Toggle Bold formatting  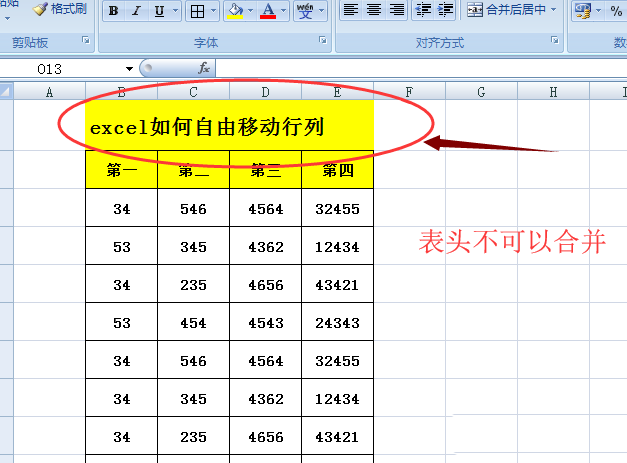point(114,11)
